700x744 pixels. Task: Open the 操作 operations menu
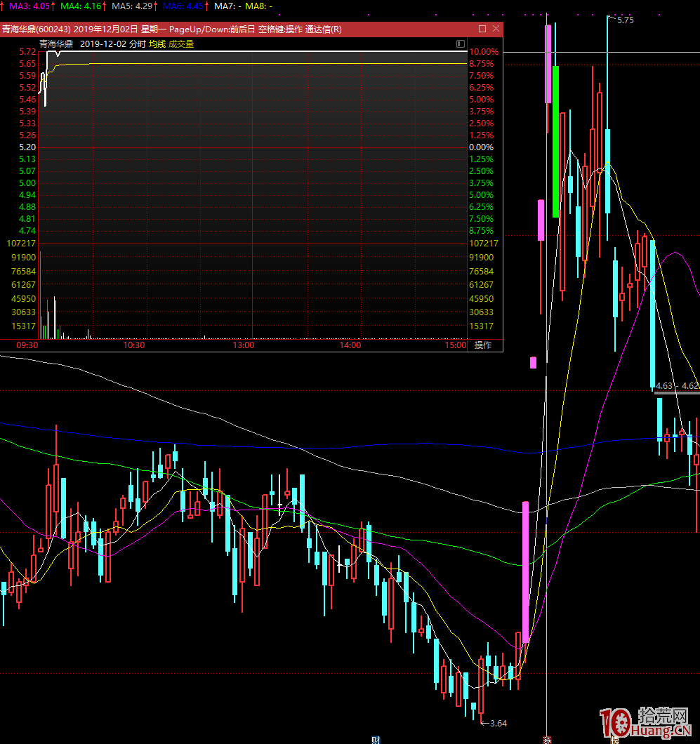[x=483, y=345]
